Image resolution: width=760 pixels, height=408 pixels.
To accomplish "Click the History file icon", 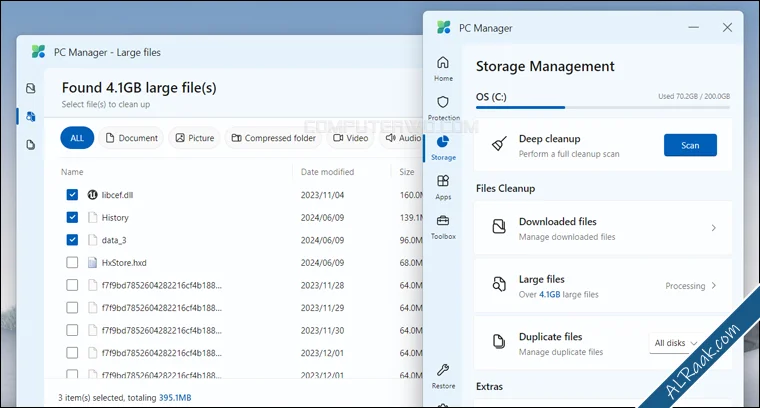I will point(92,218).
